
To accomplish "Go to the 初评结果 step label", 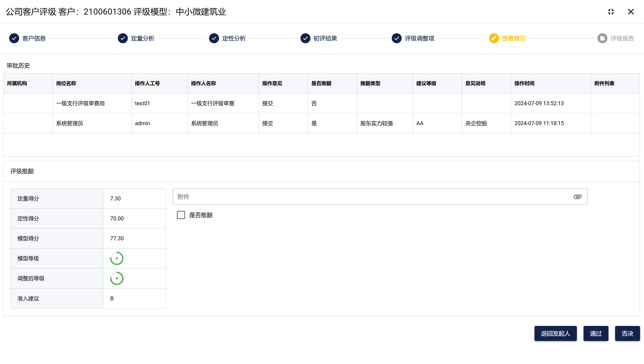I will point(325,38).
